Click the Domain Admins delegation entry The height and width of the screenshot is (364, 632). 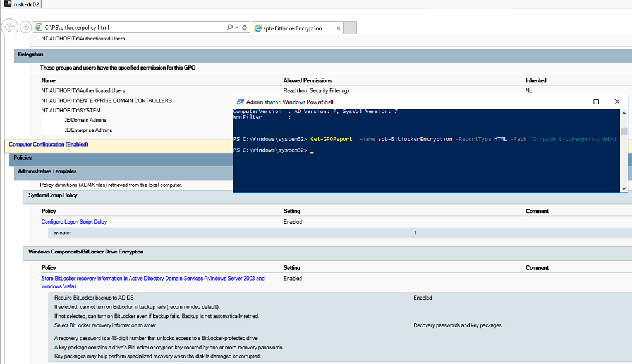click(85, 120)
